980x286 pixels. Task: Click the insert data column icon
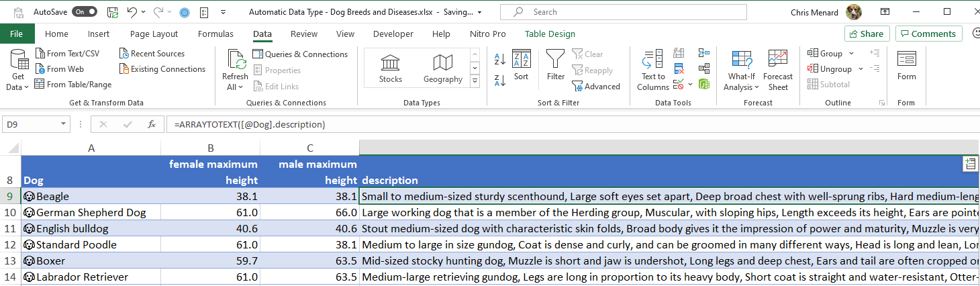[x=970, y=163]
